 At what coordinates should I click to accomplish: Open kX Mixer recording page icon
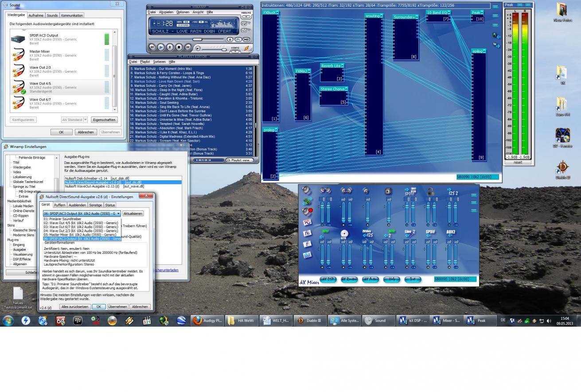tap(307, 211)
